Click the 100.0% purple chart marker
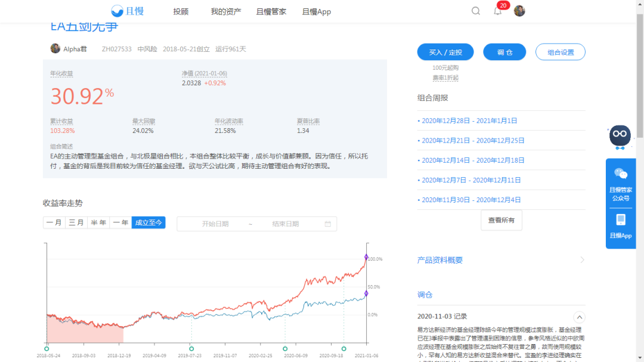Image resolution: width=644 pixels, height=362 pixels. click(366, 257)
